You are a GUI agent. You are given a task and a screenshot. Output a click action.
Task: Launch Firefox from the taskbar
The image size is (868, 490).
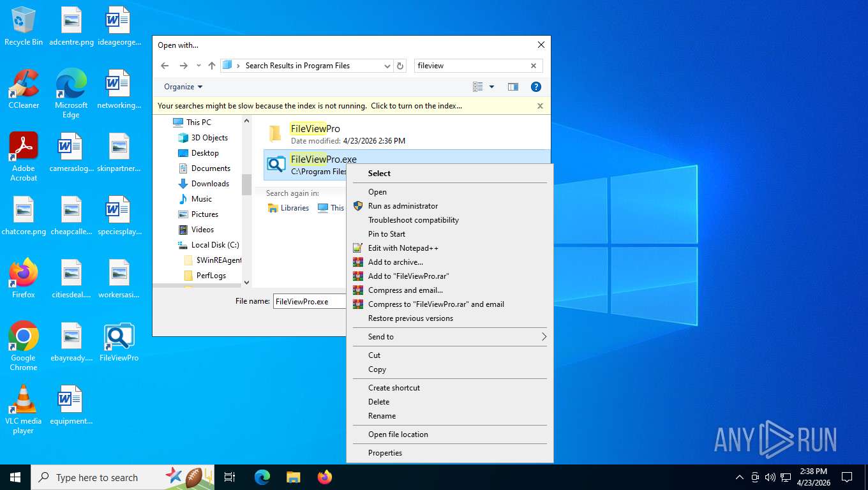(x=324, y=477)
